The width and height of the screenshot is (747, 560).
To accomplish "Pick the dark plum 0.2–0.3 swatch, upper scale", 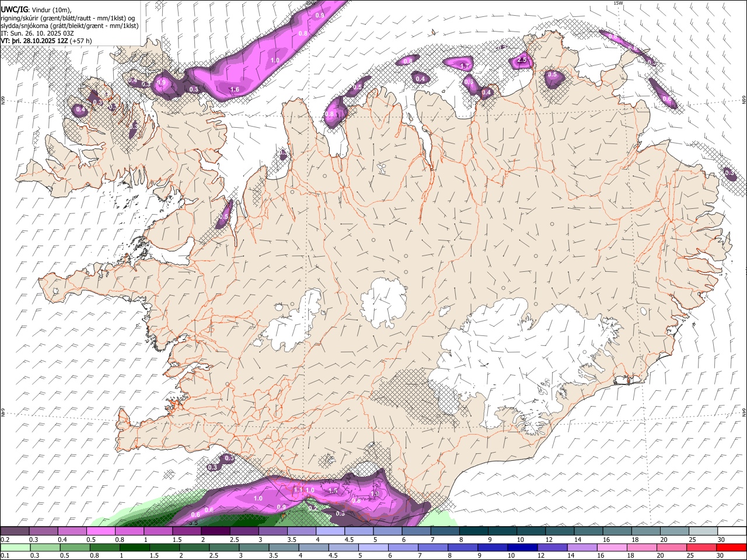I will pyautogui.click(x=15, y=531).
